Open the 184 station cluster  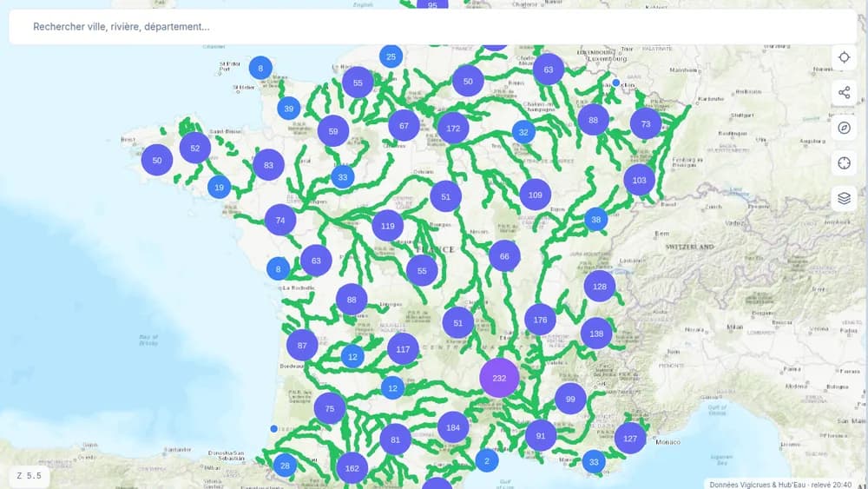(453, 427)
